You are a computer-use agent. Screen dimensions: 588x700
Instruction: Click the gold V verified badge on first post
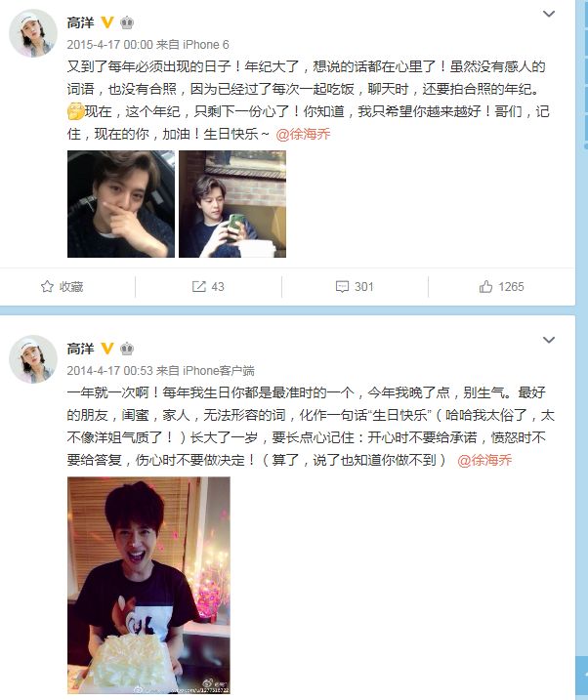pos(107,21)
